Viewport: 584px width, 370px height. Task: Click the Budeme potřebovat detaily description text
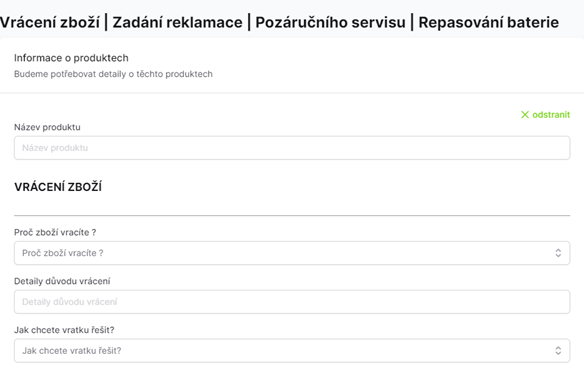(113, 74)
